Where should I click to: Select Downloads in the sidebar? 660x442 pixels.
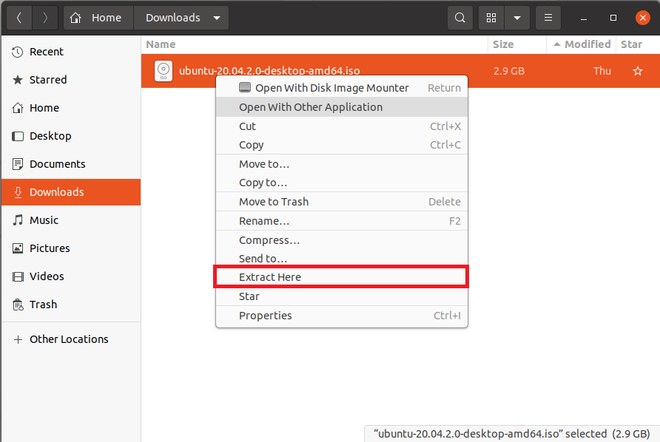click(x=71, y=192)
